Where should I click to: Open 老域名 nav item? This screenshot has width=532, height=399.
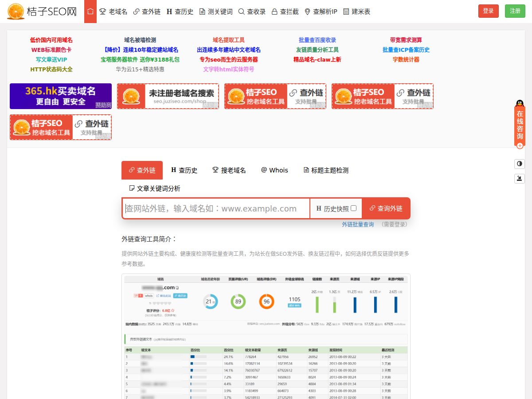[113, 12]
